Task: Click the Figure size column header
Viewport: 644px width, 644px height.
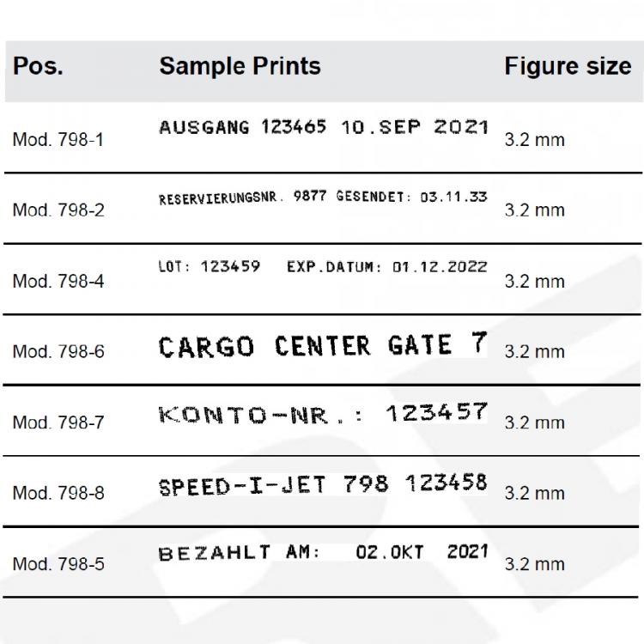Action: click(568, 66)
